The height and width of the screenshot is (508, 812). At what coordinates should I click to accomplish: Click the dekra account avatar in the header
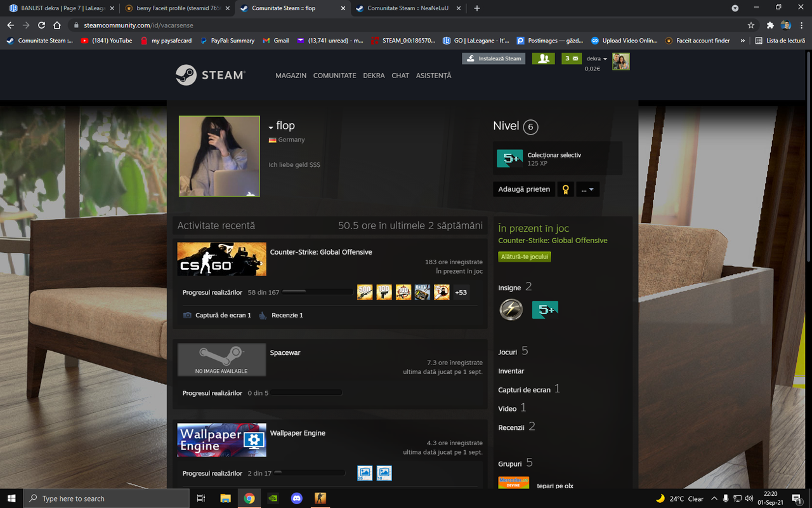(620, 62)
